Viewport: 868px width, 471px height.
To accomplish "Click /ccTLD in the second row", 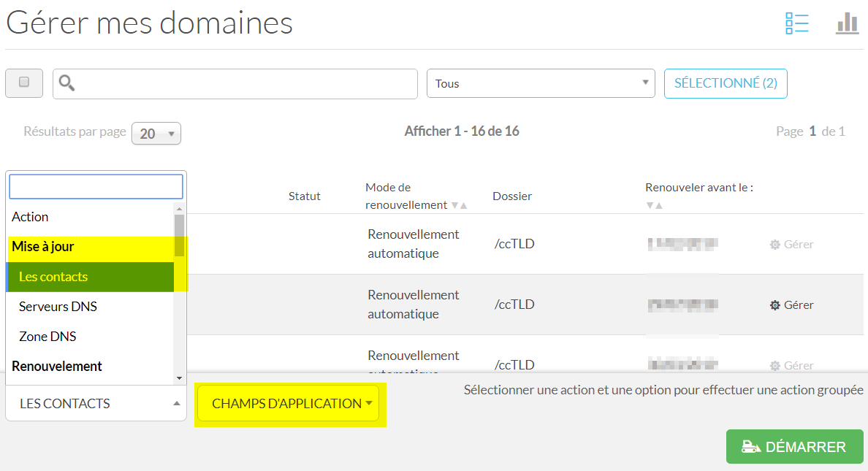I will pos(514,305).
